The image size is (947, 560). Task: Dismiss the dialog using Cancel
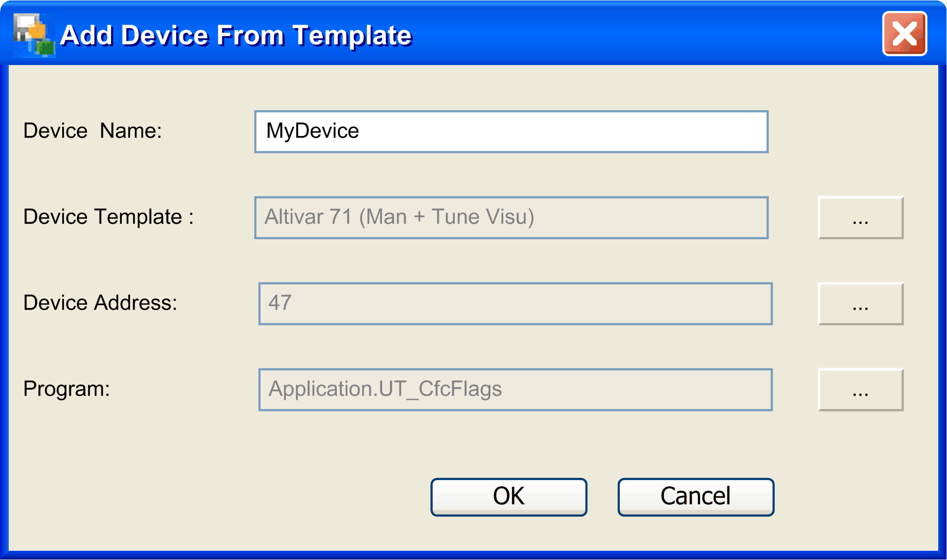point(695,496)
